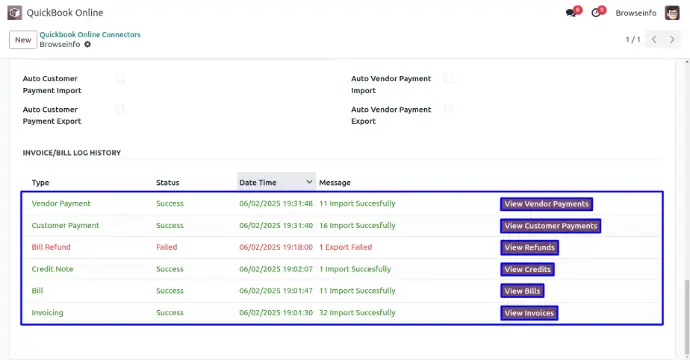Click date 06/02/2025 19:01:47
This screenshot has height=360, width=690.
[276, 290]
